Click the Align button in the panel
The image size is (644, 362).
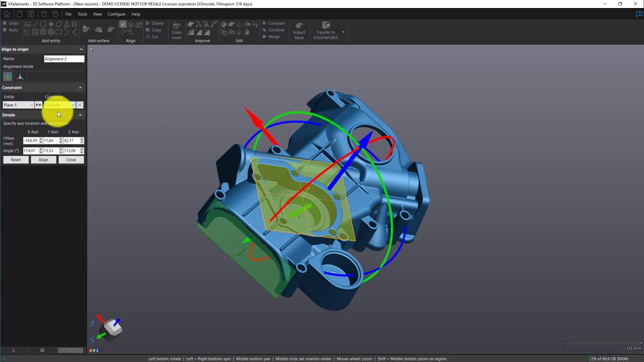(43, 160)
